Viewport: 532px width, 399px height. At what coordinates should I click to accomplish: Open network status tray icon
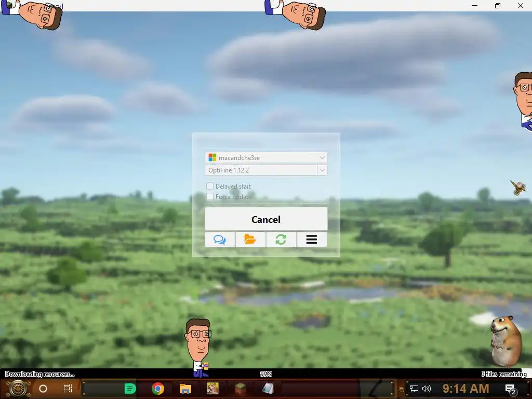414,389
